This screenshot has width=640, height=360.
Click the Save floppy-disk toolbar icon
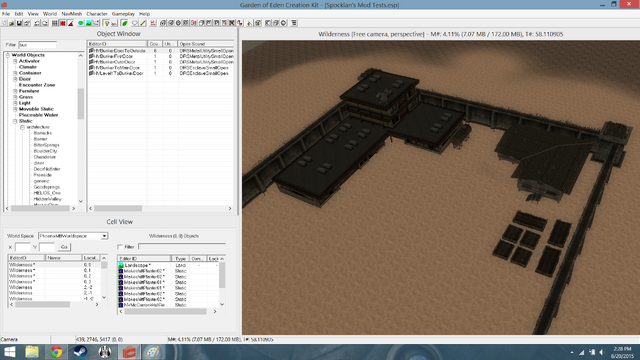pyautogui.click(x=19, y=23)
